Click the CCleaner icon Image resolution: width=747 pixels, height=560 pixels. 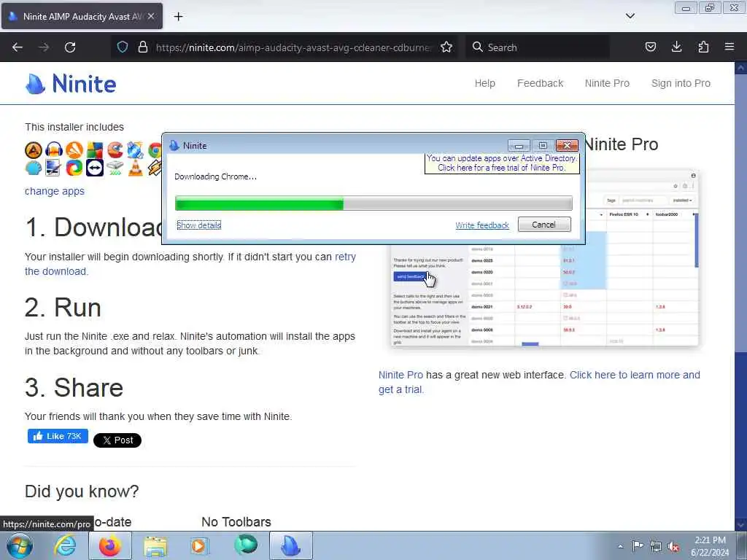click(x=115, y=150)
